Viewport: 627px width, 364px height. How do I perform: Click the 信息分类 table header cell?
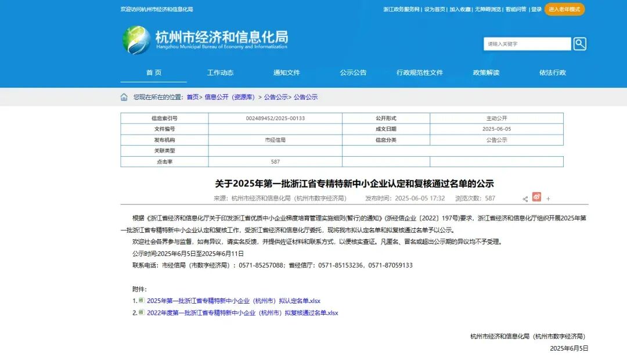[x=386, y=140]
